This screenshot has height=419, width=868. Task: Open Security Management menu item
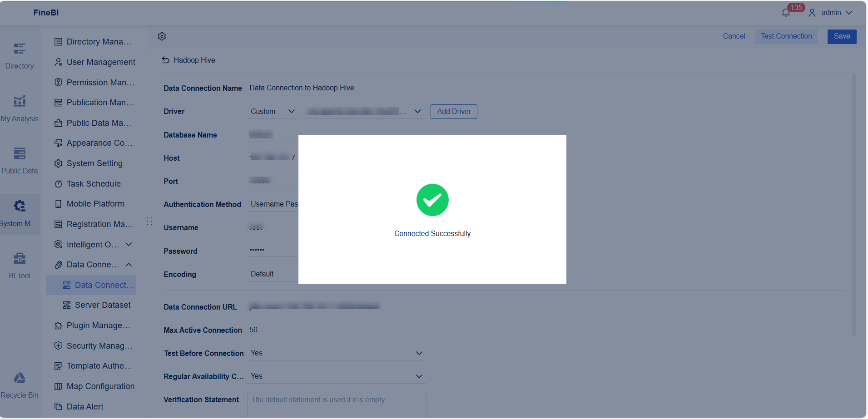[x=94, y=346]
